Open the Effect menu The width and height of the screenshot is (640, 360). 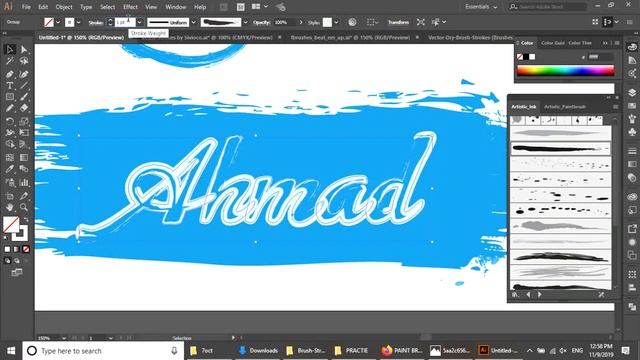click(130, 7)
